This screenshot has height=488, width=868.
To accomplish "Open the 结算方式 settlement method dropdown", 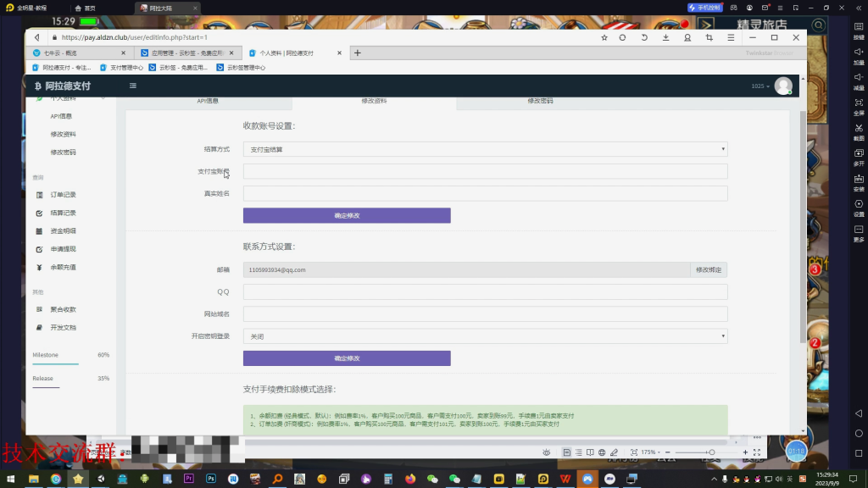I will 484,149.
